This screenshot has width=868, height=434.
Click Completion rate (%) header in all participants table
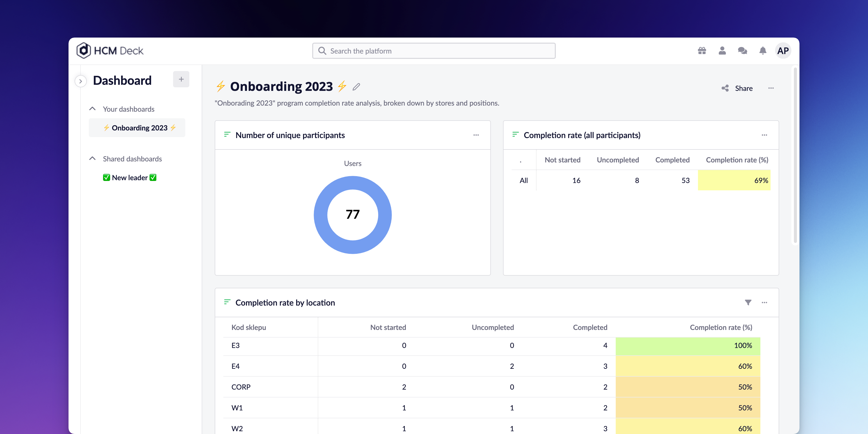(x=737, y=160)
